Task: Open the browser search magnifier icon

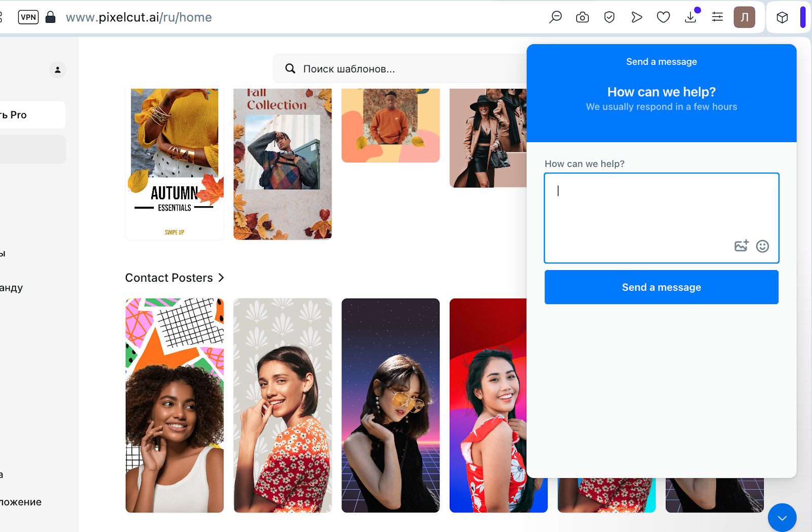Action: [555, 17]
